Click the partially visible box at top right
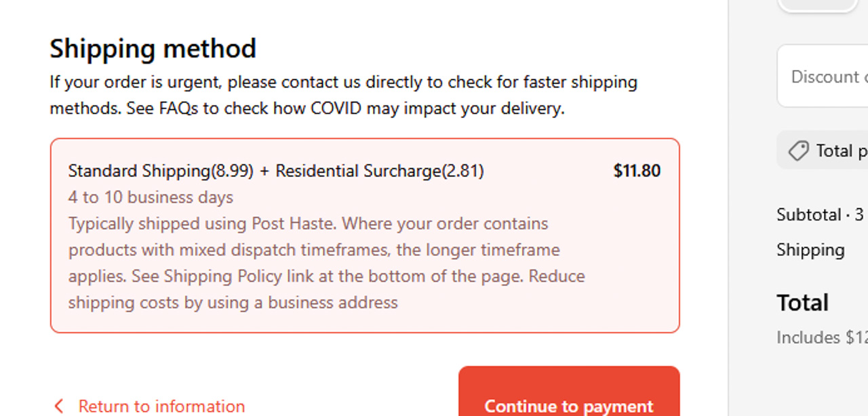The image size is (868, 416). 817,5
